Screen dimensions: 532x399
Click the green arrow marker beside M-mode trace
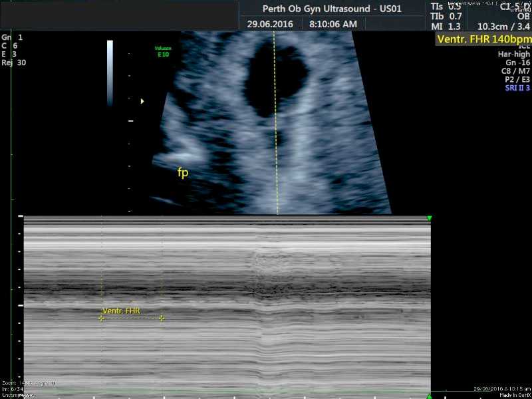click(x=429, y=217)
